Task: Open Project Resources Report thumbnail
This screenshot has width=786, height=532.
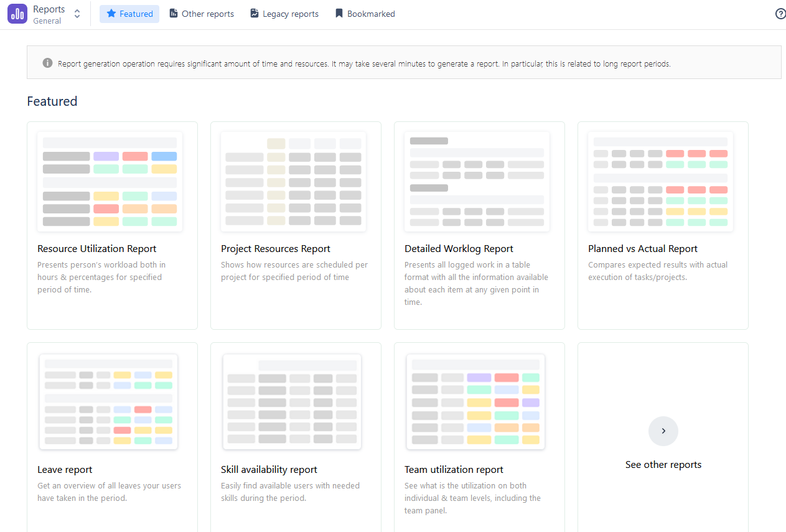Action: pos(293,182)
